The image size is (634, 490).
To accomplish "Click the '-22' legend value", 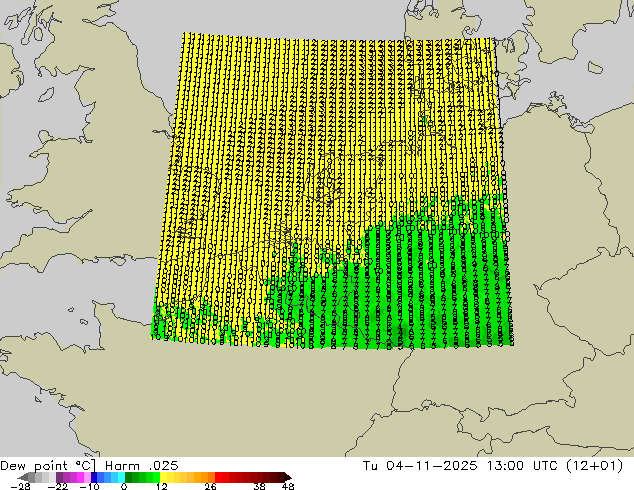I will (57, 486).
